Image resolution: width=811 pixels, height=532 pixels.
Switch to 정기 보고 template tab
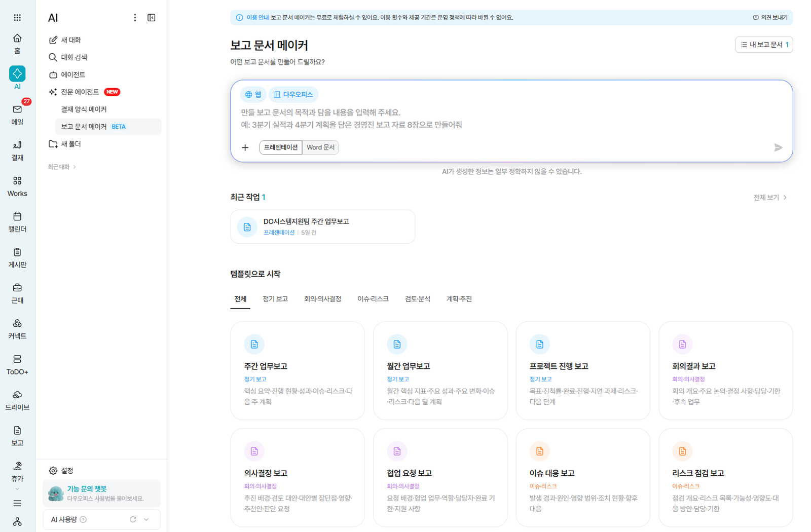coord(275,299)
